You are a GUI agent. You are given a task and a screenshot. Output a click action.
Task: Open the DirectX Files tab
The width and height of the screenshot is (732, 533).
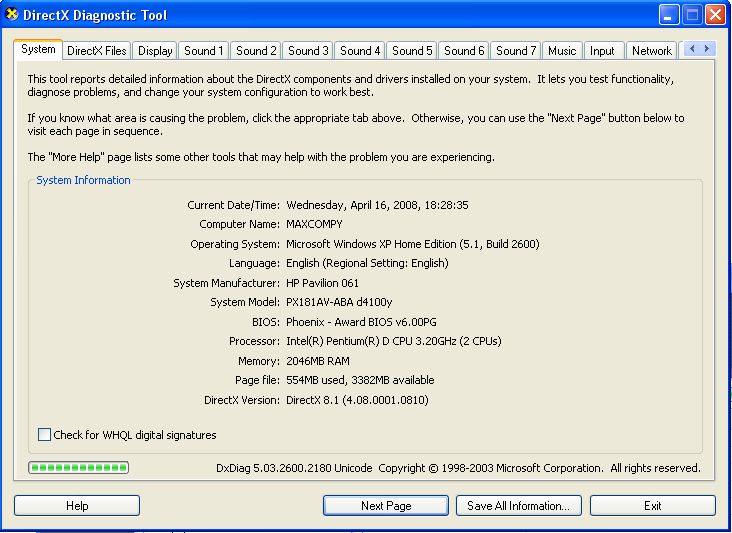pyautogui.click(x=97, y=51)
